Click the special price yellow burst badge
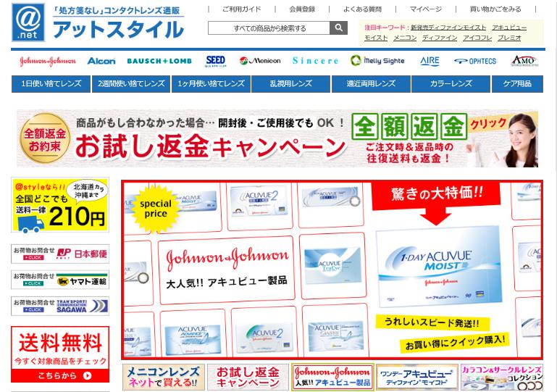Viewport: 557px width, 392px height. coord(156,209)
